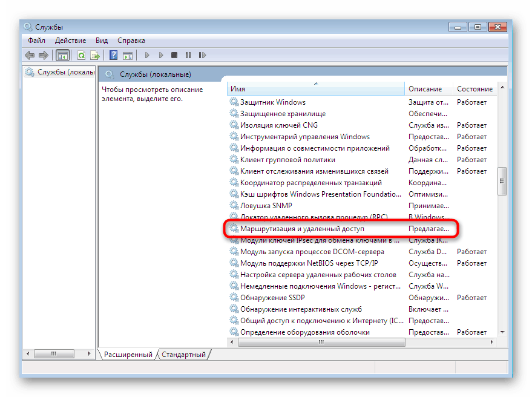Open Help via the question mark icon
Image resolution: width=532 pixels, height=397 pixels.
pos(113,55)
